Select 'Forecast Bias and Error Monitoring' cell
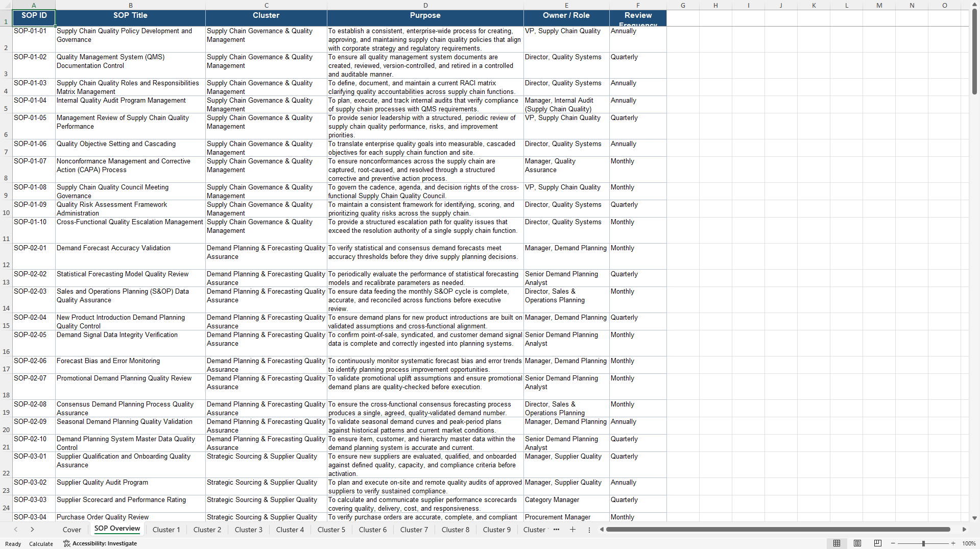980x549 pixels. tap(130, 365)
